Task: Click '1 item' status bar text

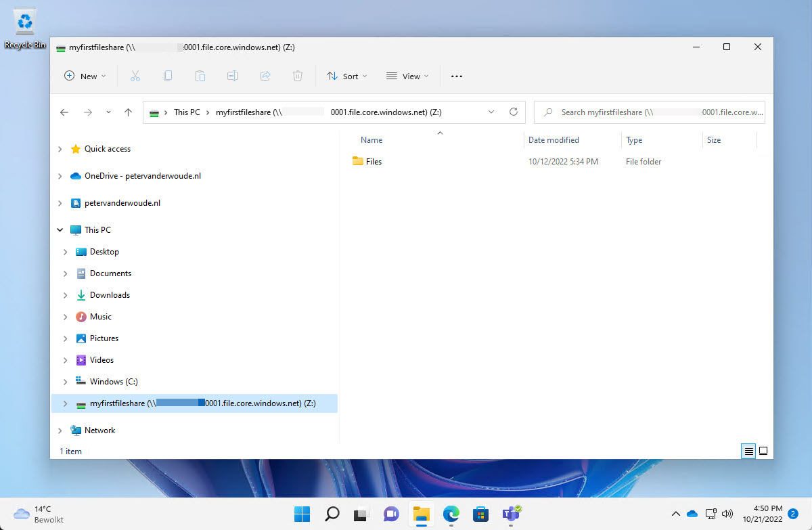Action: (70, 451)
